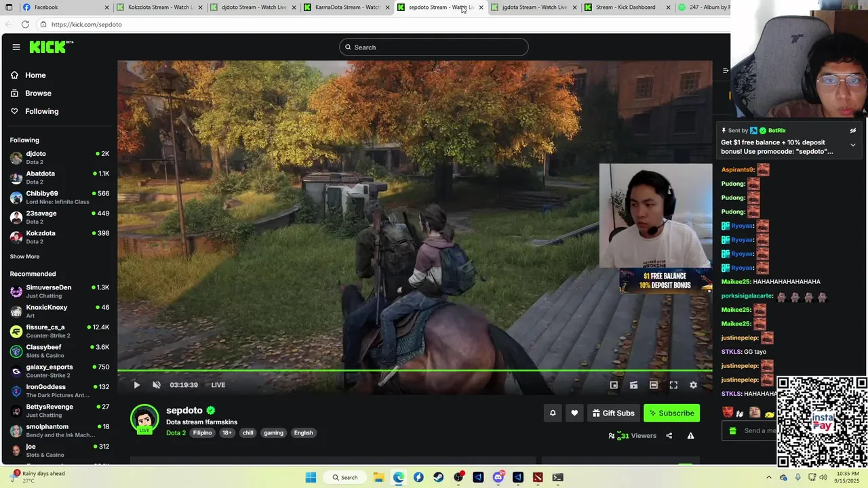The image size is (868, 488).
Task: Click the browser address bar URL
Action: (86, 24)
